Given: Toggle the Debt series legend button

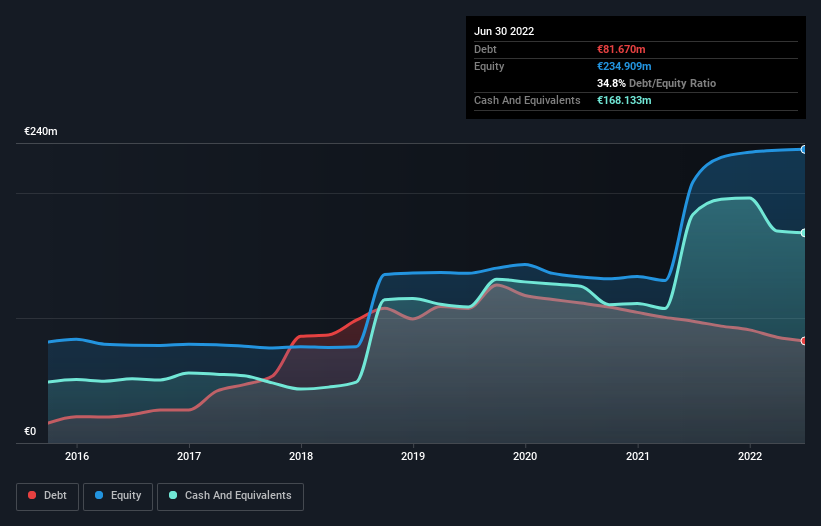Looking at the screenshot, I should tap(48, 496).
